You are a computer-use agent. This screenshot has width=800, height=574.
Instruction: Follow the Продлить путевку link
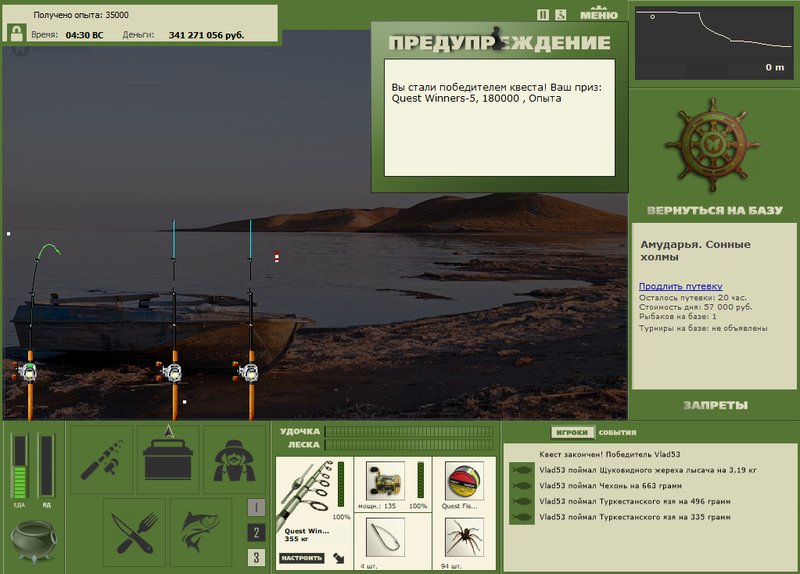point(681,286)
